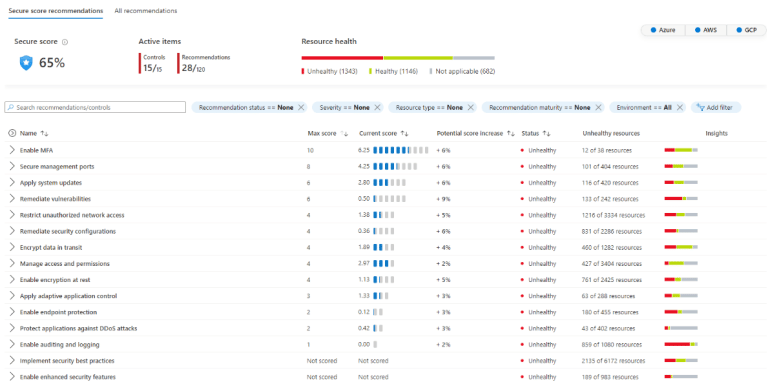
Task: Click the Search recommendations/controls field
Action: [x=95, y=107]
